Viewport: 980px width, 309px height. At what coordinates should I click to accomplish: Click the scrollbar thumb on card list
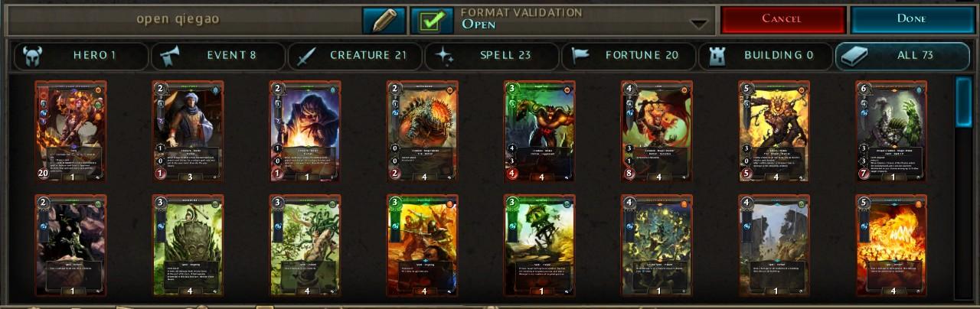pos(963,95)
